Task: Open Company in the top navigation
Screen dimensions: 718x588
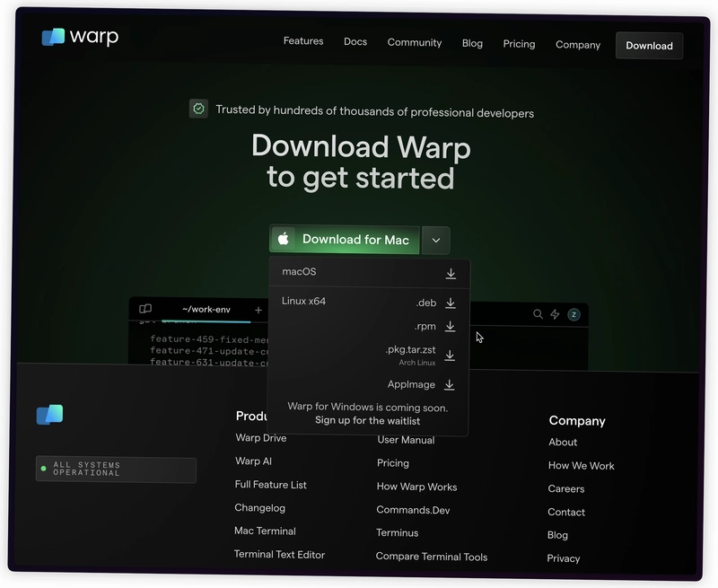Action: point(578,45)
